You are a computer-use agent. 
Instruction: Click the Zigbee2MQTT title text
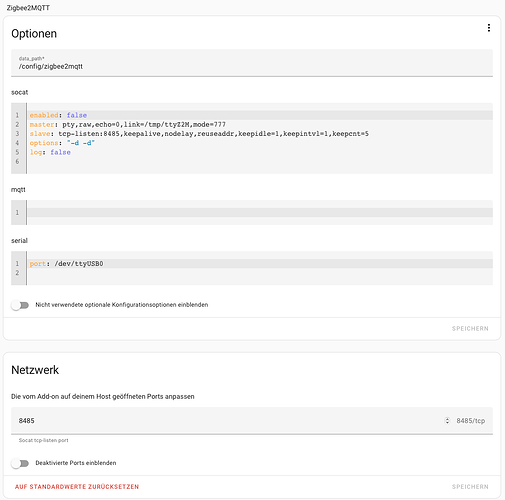28,8
